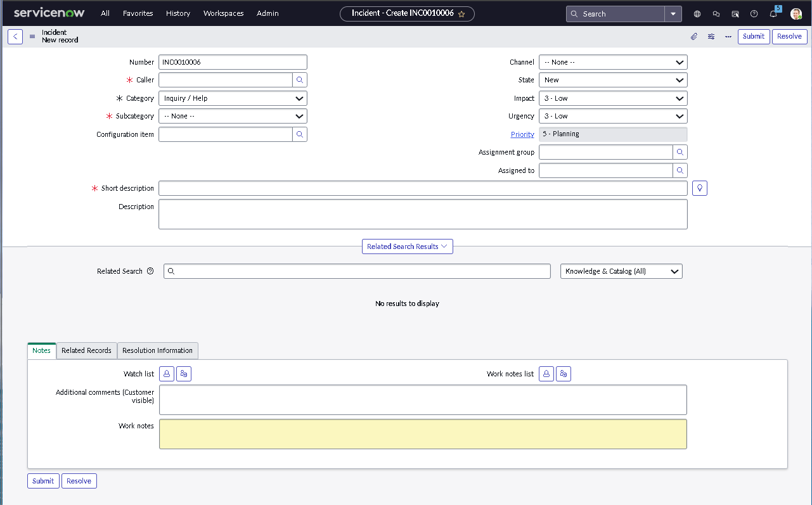Collapse the Related Search Results section
Viewport: 812px width, 505px height.
pyautogui.click(x=407, y=246)
